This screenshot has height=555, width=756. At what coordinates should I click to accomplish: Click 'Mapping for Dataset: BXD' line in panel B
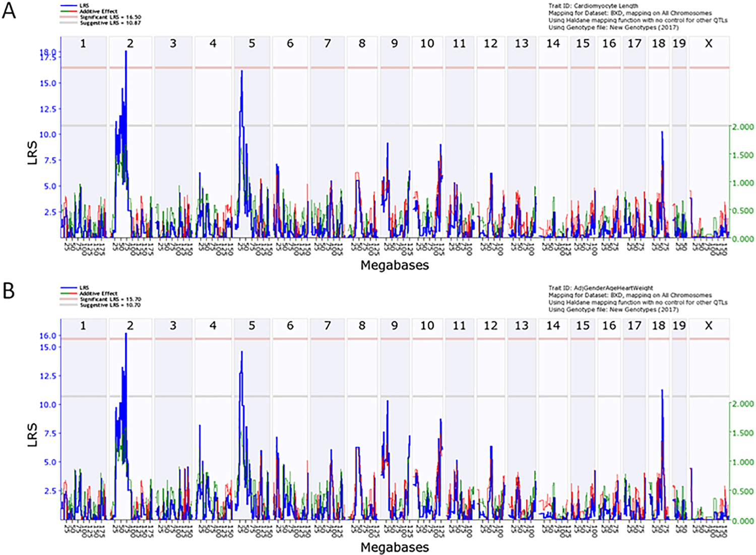click(630, 295)
